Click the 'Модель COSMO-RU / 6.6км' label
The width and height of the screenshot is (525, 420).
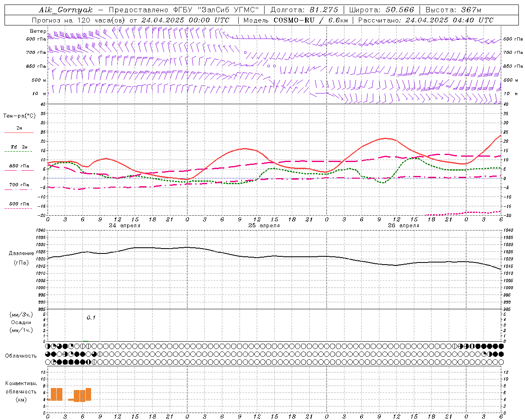(295, 20)
